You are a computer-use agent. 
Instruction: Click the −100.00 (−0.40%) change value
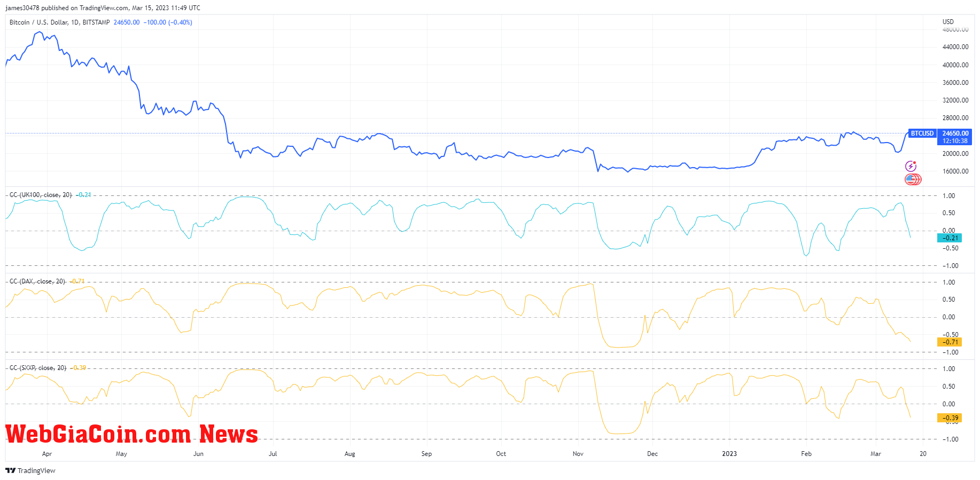pyautogui.click(x=168, y=22)
